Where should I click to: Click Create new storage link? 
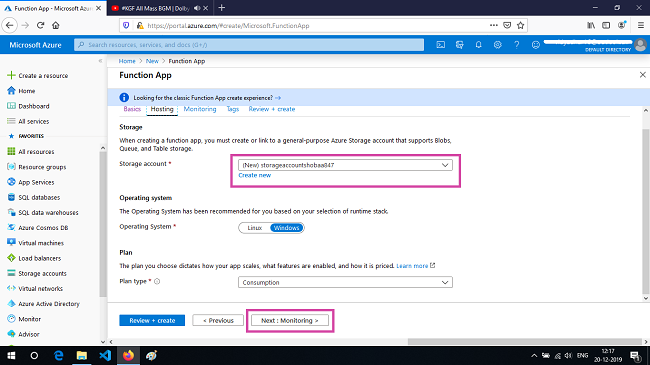coord(255,175)
